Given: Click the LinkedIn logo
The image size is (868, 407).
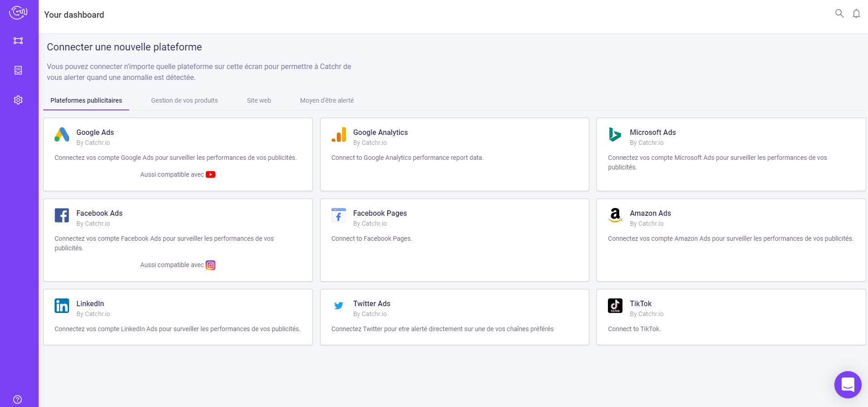Looking at the screenshot, I should click(62, 306).
